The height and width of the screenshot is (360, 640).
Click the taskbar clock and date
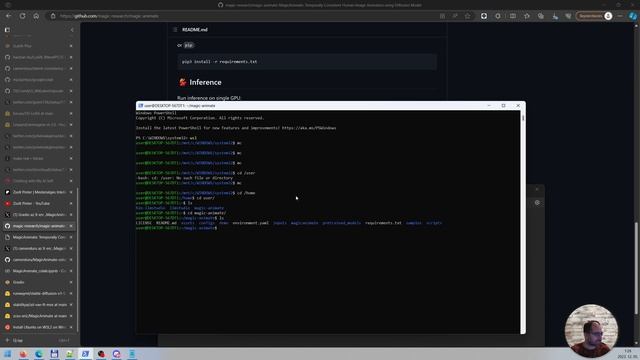[x=628, y=354]
